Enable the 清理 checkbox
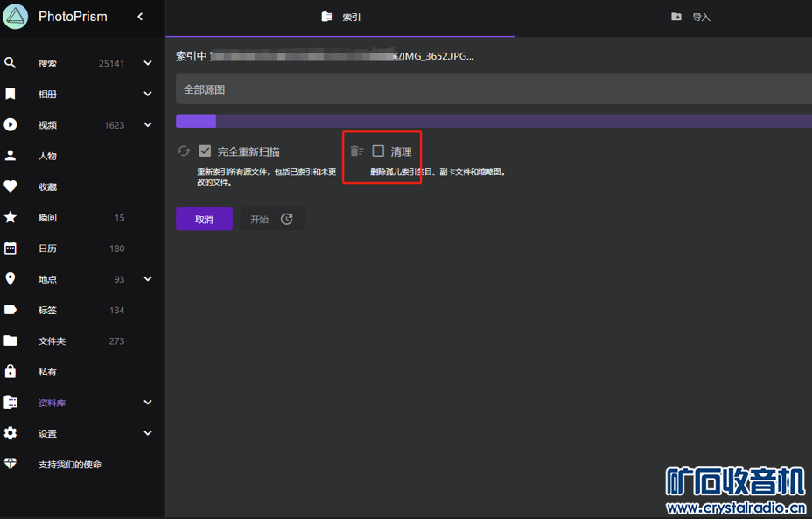The height and width of the screenshot is (519, 812). (378, 151)
